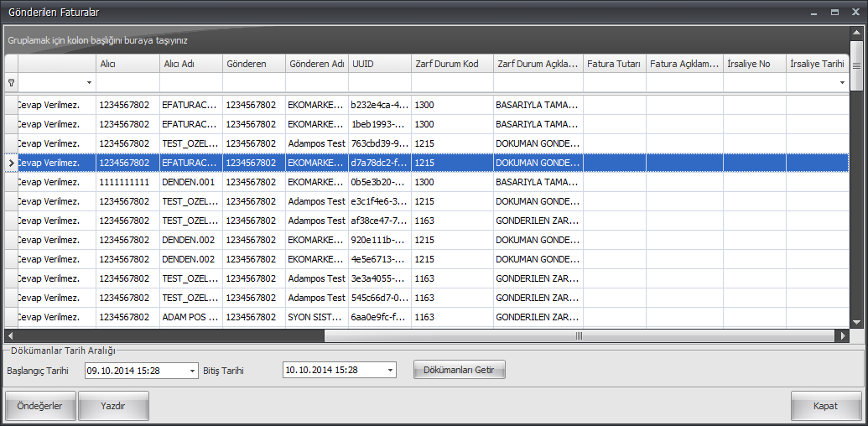Sort by Zarf Durum Kod column header
This screenshot has width=868, height=426.
point(452,64)
